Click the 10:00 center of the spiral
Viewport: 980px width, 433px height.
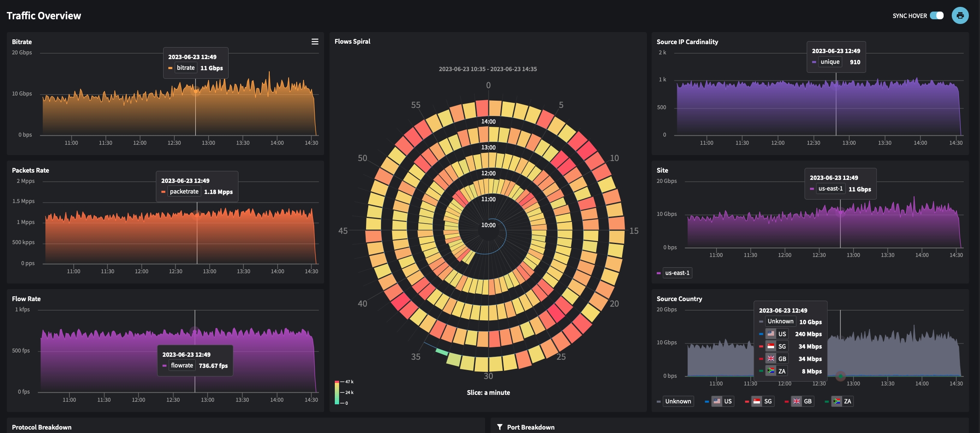click(488, 225)
